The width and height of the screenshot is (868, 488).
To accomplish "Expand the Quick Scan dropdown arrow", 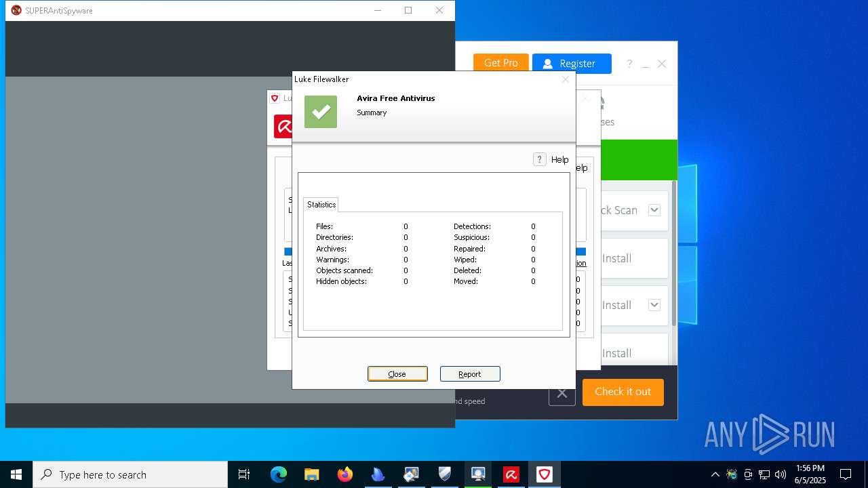I will tap(654, 210).
